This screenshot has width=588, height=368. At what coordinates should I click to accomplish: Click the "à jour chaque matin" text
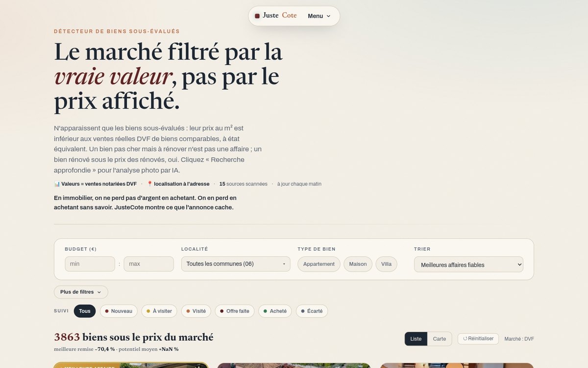tap(299, 184)
